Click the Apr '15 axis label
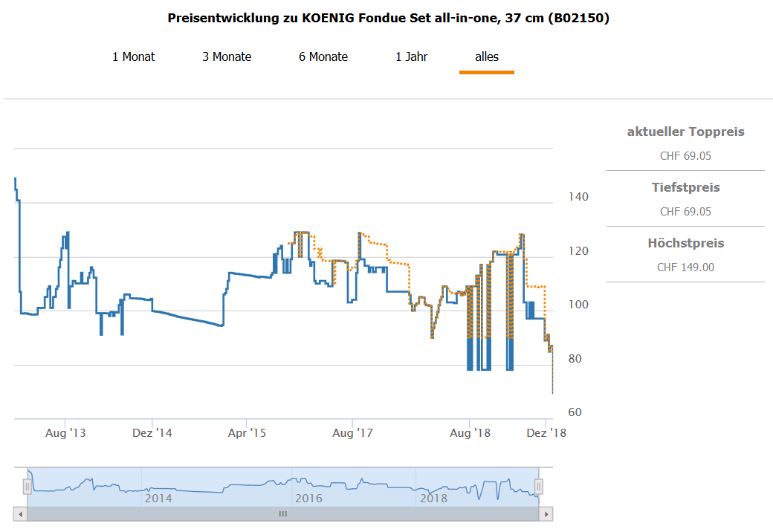773x532 pixels. click(247, 433)
